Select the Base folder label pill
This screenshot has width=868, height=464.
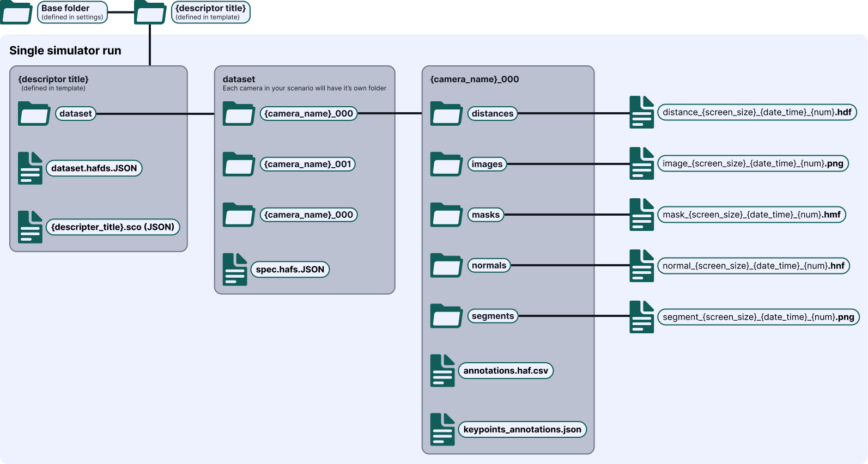point(72,12)
